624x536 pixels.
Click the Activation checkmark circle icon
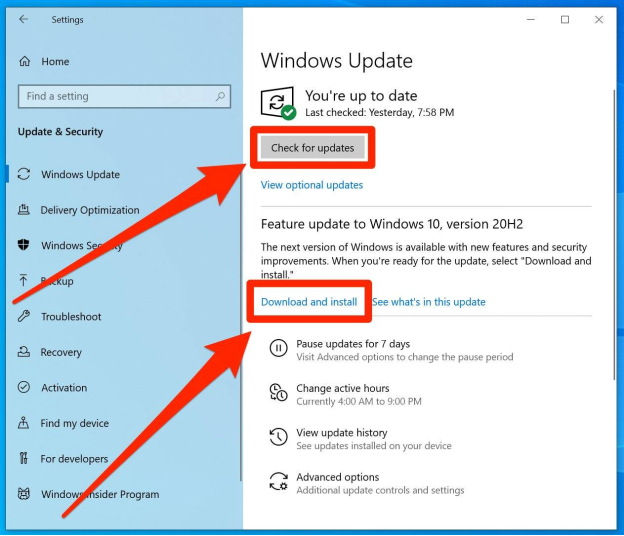point(24,387)
